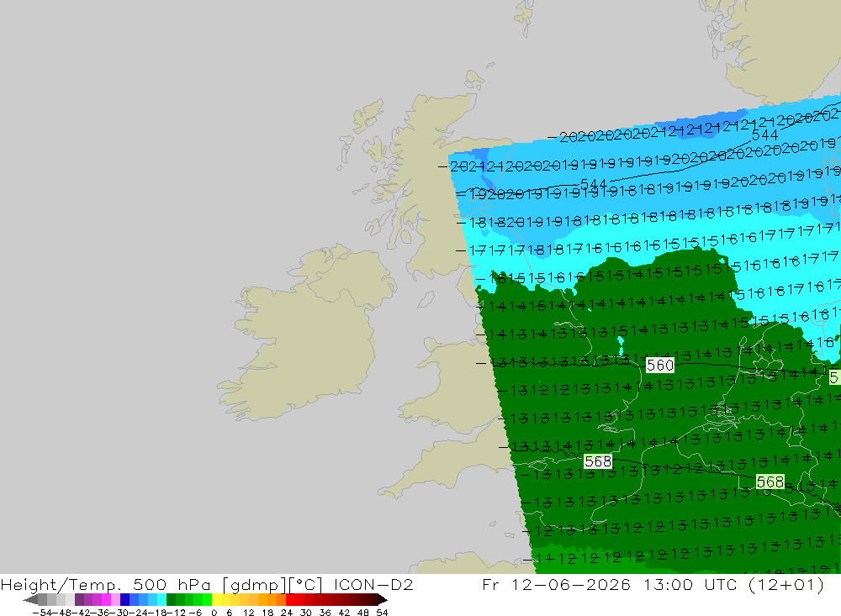Click the 560 contour height label
The width and height of the screenshot is (841, 616).
coord(659,365)
